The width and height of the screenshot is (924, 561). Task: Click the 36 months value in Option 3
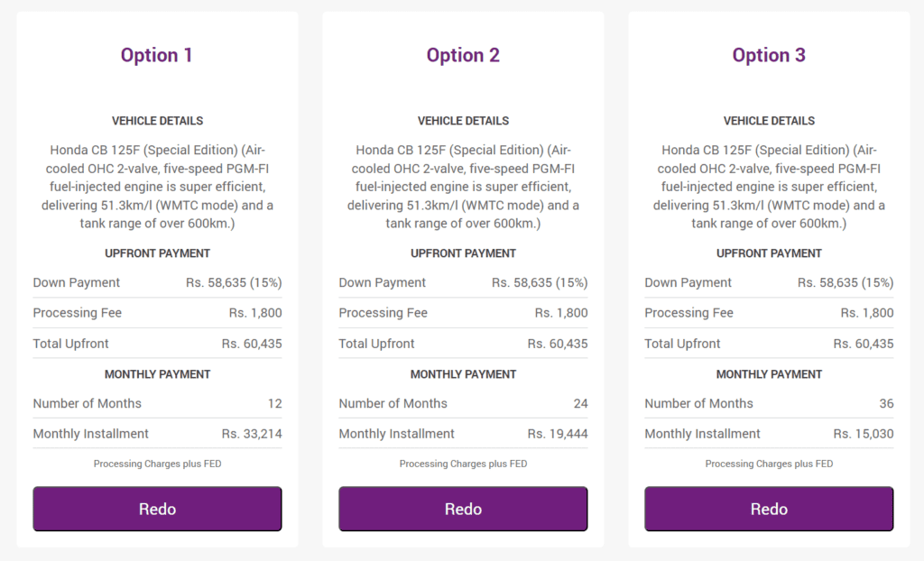click(x=886, y=404)
